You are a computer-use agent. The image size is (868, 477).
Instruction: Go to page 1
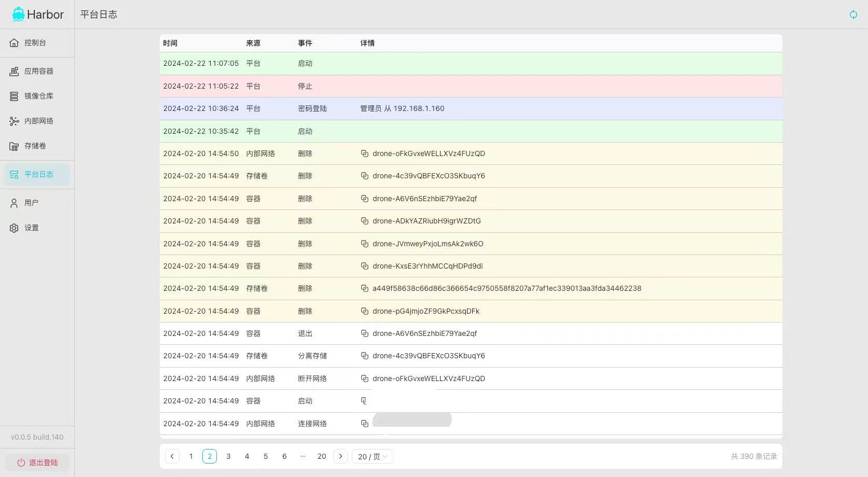(191, 456)
